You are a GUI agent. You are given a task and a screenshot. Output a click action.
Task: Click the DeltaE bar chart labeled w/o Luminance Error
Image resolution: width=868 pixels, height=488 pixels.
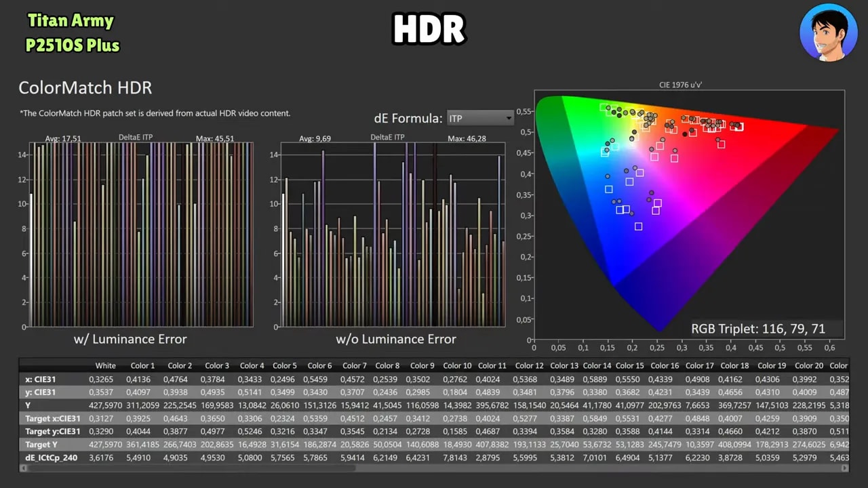393,235
